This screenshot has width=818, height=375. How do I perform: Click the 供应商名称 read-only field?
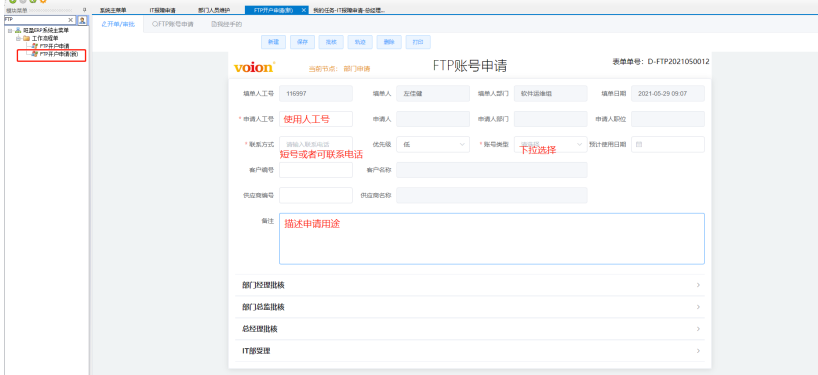click(x=491, y=196)
